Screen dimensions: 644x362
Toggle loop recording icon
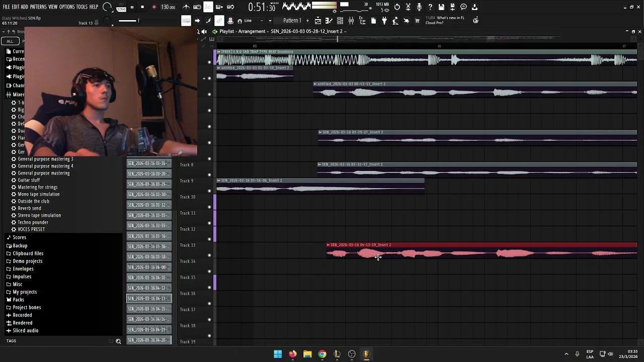click(x=230, y=7)
